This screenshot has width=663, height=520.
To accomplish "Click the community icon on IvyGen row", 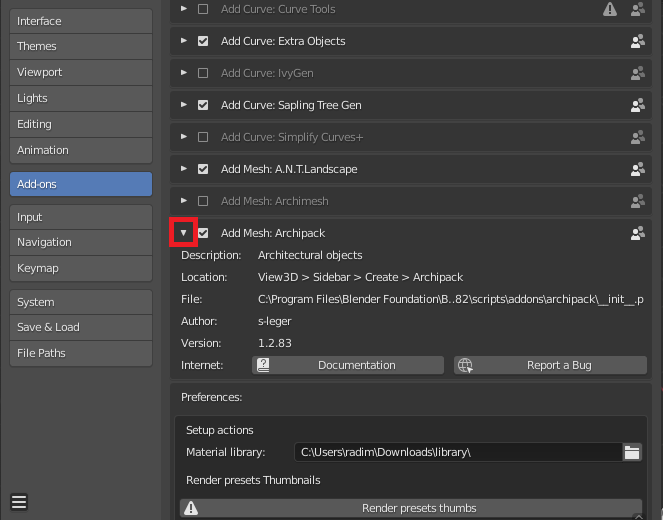I will click(x=637, y=73).
